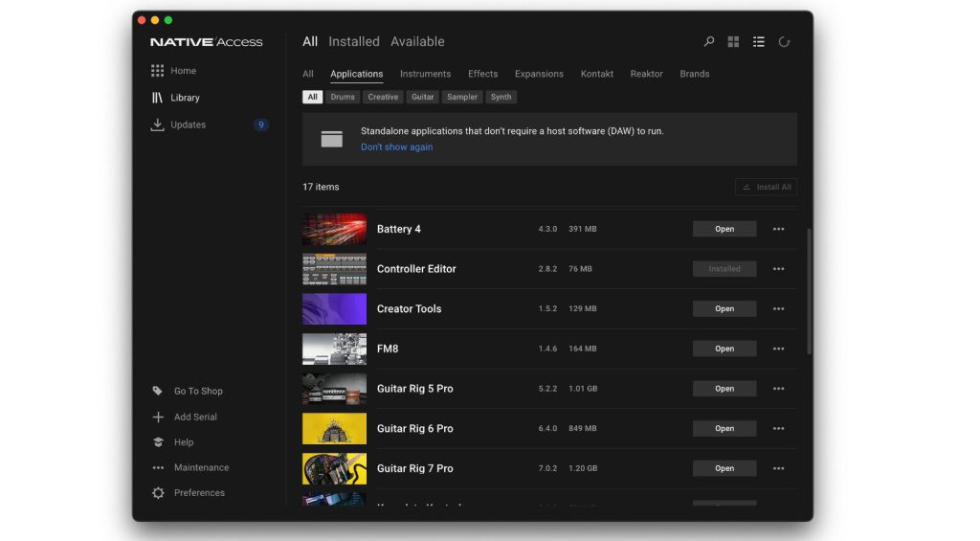The width and height of the screenshot is (980, 541).
Task: Click the window icon in info banner
Action: coord(332,139)
